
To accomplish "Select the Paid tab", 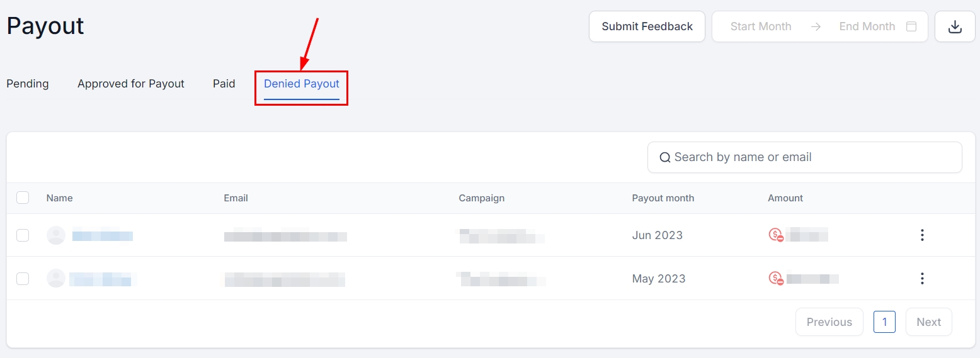I will [224, 84].
